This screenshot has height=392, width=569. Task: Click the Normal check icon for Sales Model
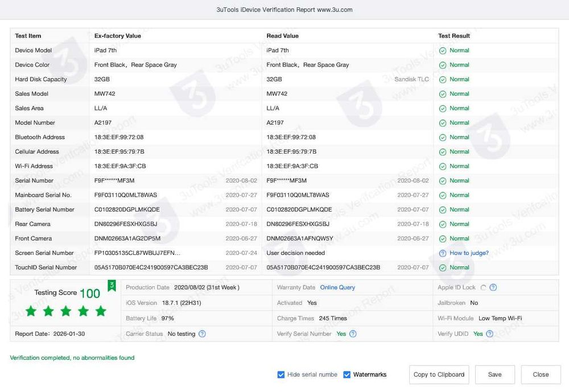tap(442, 94)
